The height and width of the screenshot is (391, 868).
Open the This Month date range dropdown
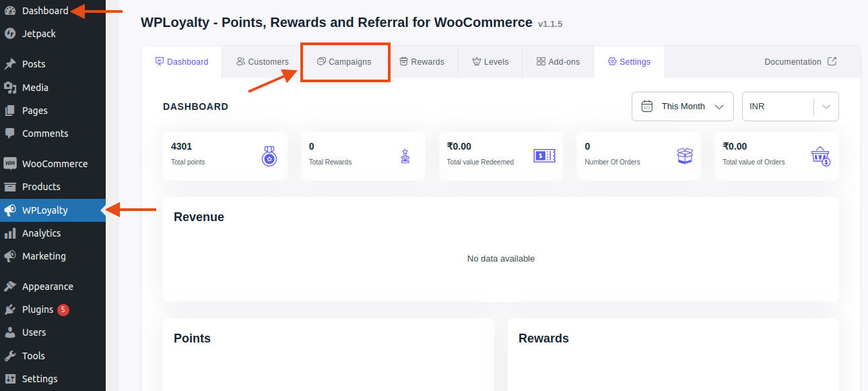click(683, 107)
